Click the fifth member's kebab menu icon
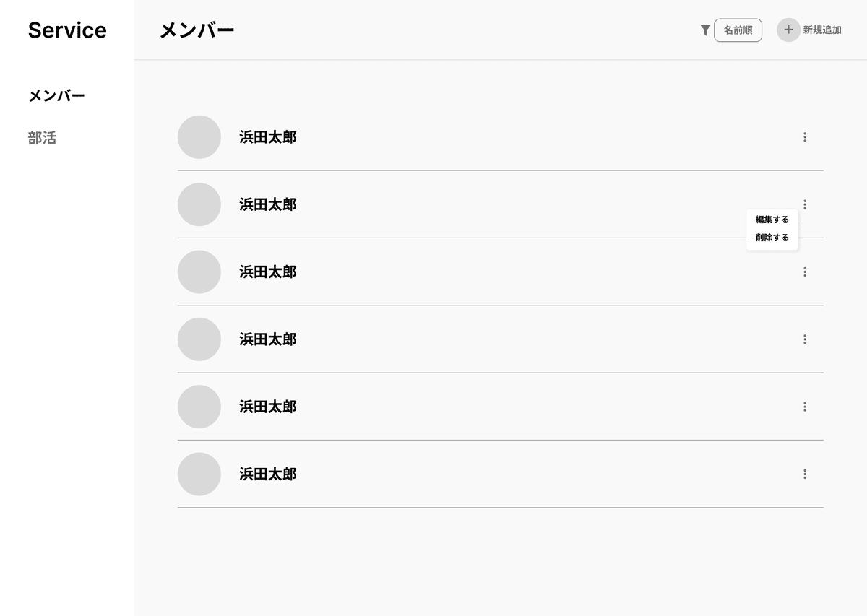 click(805, 407)
